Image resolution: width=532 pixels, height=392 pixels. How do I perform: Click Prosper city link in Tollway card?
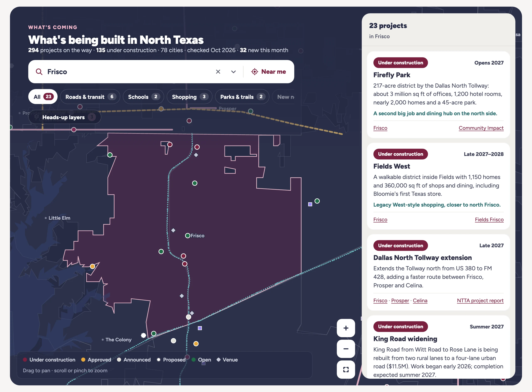coord(400,301)
